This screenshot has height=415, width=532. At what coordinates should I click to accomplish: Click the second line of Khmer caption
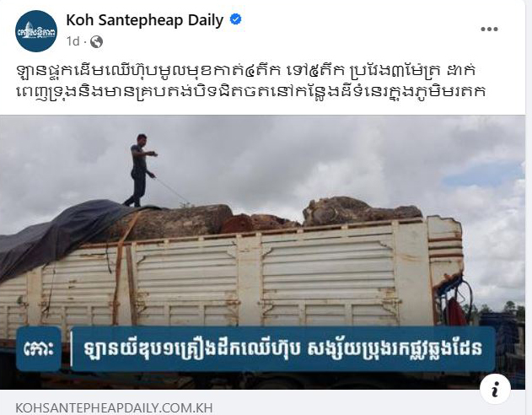click(x=251, y=91)
